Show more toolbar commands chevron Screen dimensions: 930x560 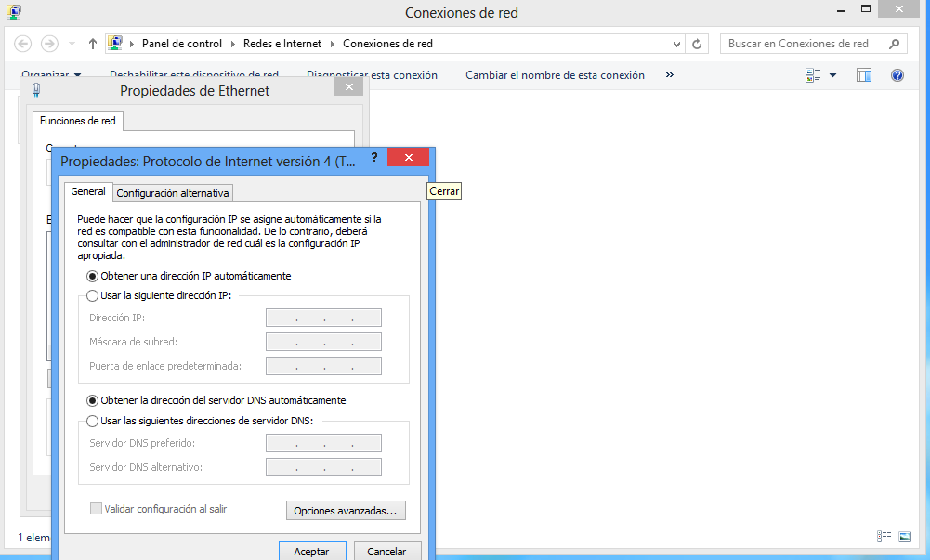[x=670, y=74]
